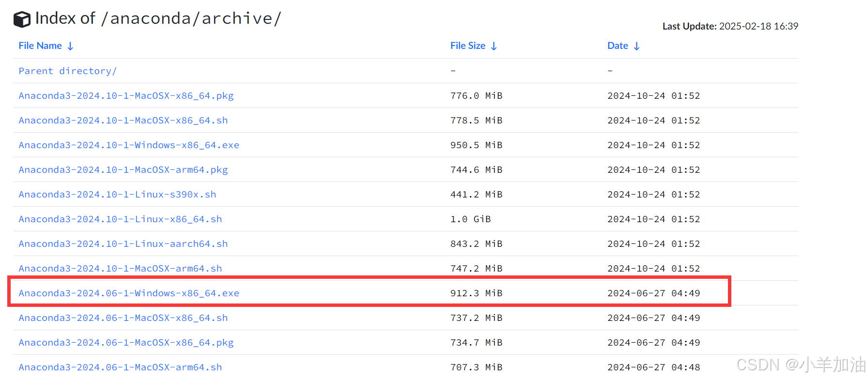Click the package box logo icon
Viewport: 868px width, 379px height.
(x=22, y=19)
